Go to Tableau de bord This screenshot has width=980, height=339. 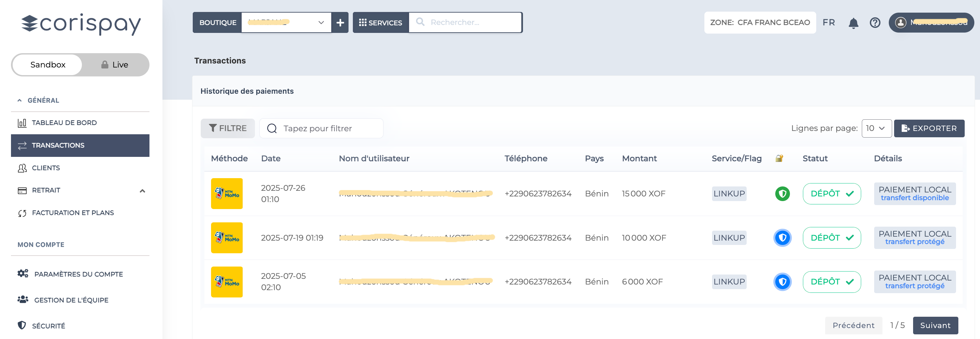tap(64, 123)
